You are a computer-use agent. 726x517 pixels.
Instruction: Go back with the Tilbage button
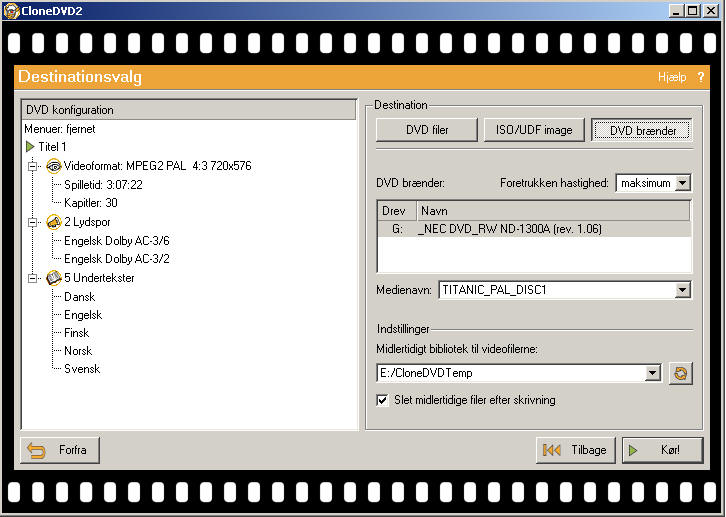pyautogui.click(x=576, y=450)
